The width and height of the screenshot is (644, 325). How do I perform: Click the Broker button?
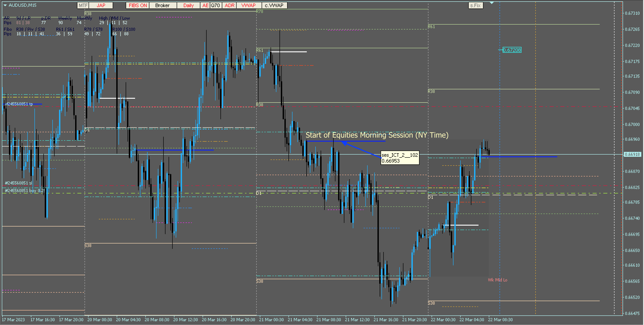pos(163,6)
